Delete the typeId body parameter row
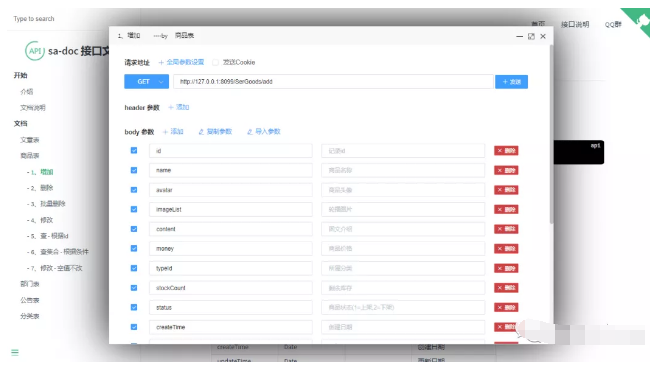The width and height of the screenshot is (650, 373). coord(506,268)
